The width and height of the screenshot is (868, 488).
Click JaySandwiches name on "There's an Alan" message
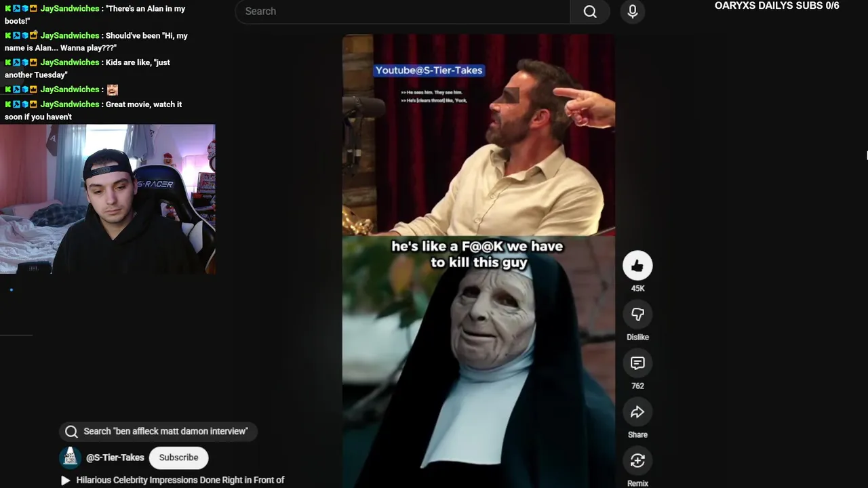(69, 9)
